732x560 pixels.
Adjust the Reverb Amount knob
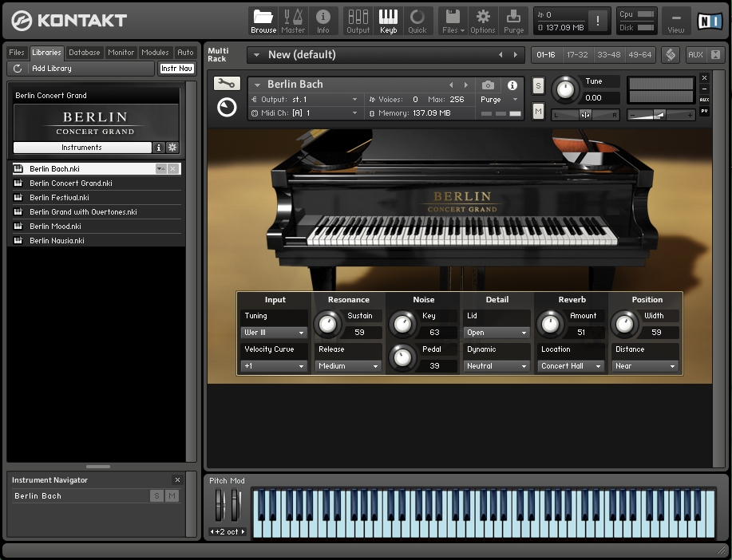click(x=550, y=325)
